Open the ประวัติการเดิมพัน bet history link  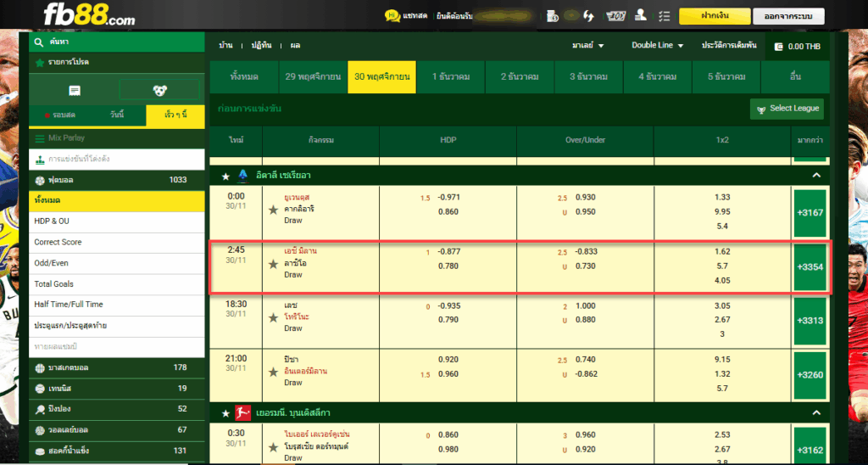pyautogui.click(x=729, y=46)
